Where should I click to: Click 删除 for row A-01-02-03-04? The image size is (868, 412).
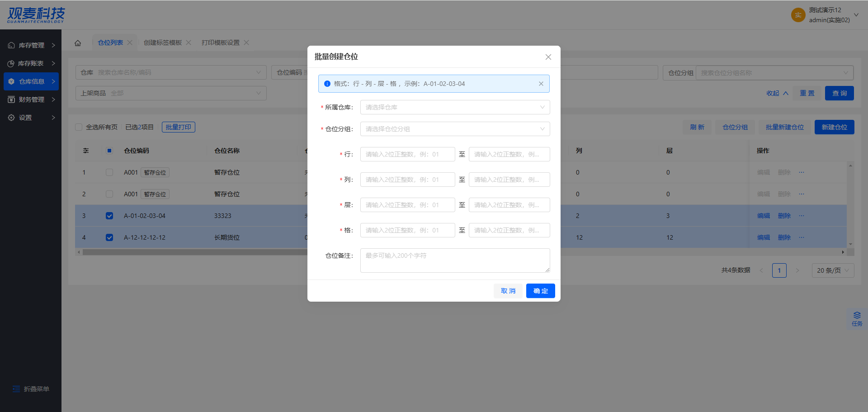pos(784,216)
